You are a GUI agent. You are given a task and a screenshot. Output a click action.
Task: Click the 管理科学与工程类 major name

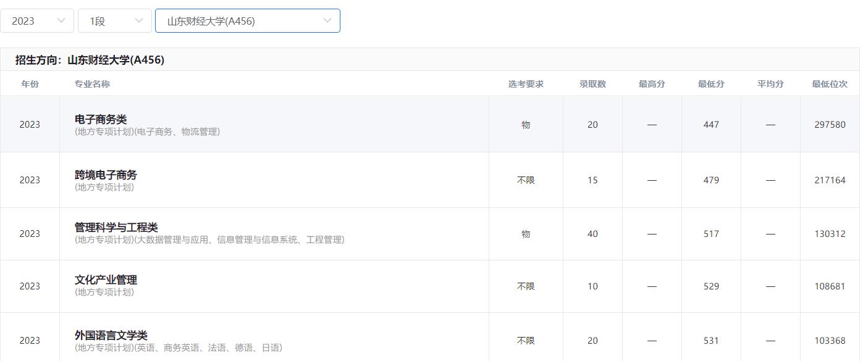116,228
